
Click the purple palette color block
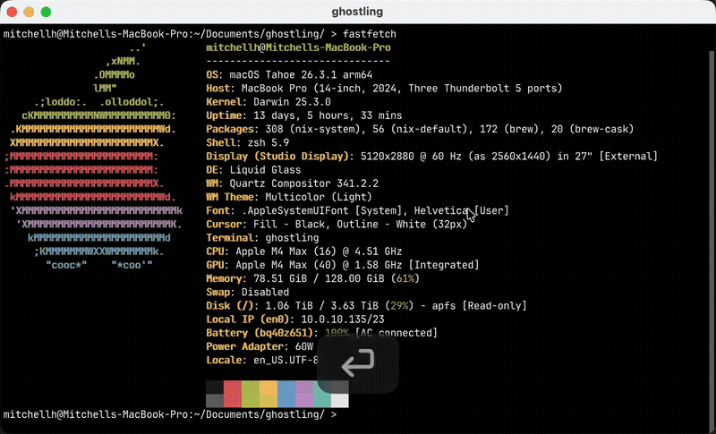[x=304, y=394]
